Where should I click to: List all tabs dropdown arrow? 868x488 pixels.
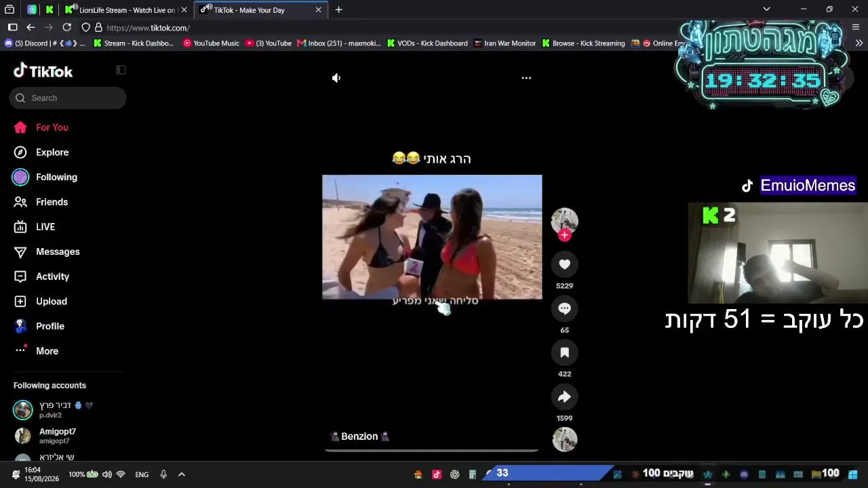point(766,9)
